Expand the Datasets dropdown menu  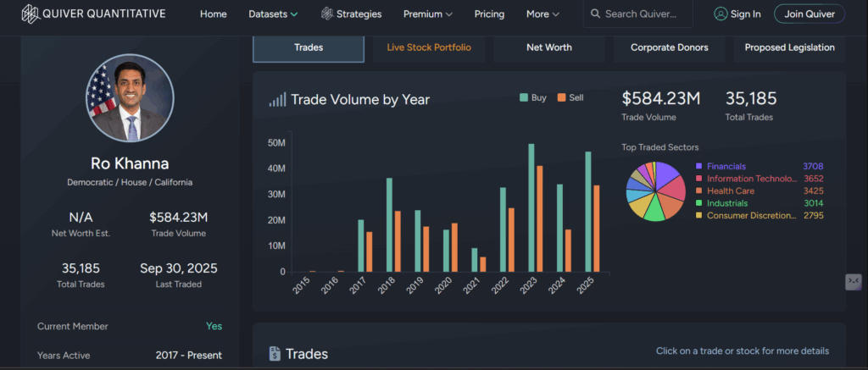tap(273, 14)
